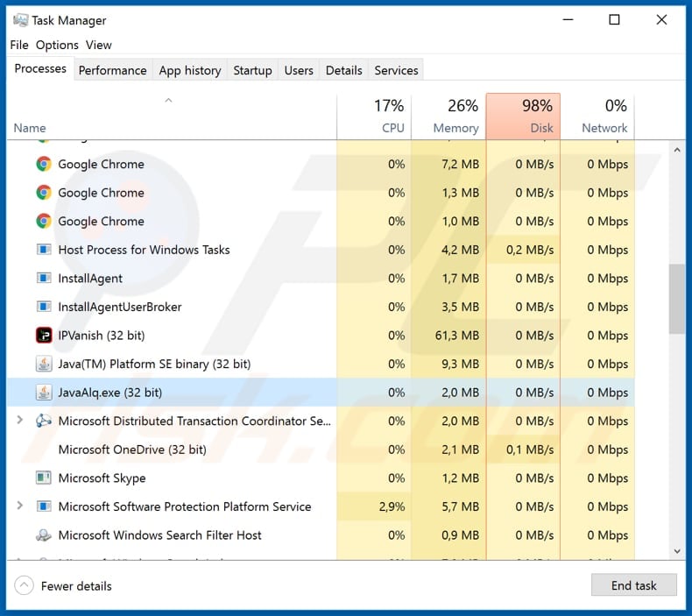Click the Fewer details link
The image size is (692, 616).
tap(76, 586)
